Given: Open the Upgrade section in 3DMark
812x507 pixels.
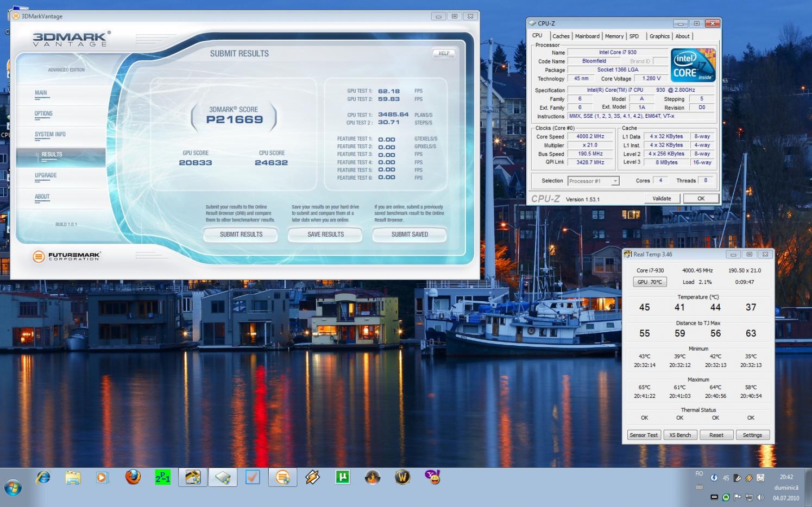Looking at the screenshot, I should point(46,176).
